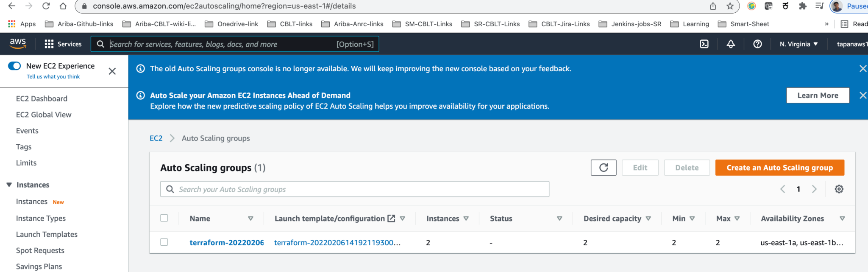Collapse the Instances sidebar section
Screen dimensions: 868x272
point(9,185)
